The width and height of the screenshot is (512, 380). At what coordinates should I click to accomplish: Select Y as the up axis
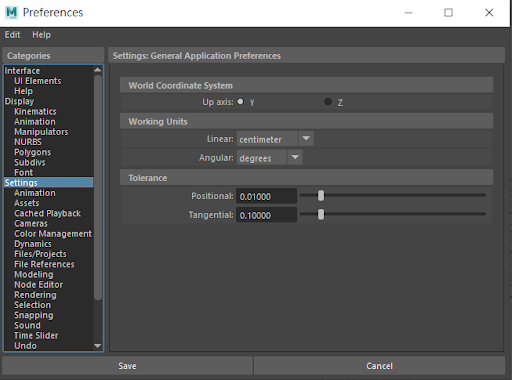pyautogui.click(x=240, y=101)
